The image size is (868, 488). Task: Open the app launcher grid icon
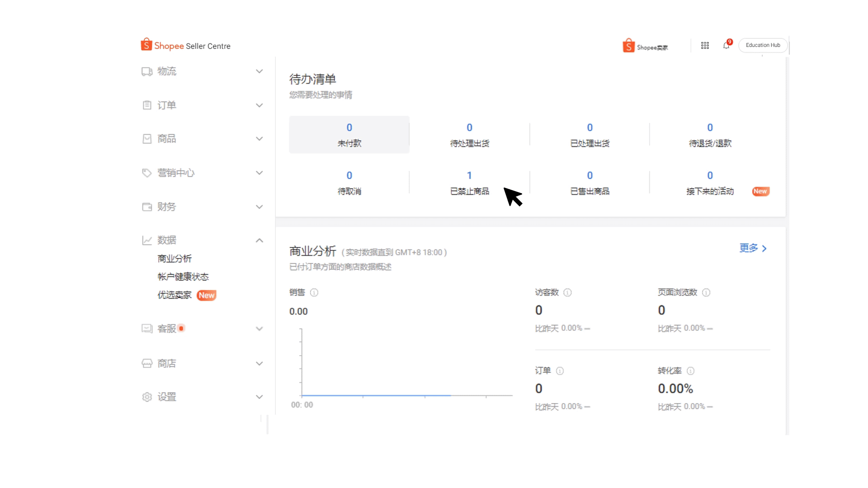click(x=704, y=45)
